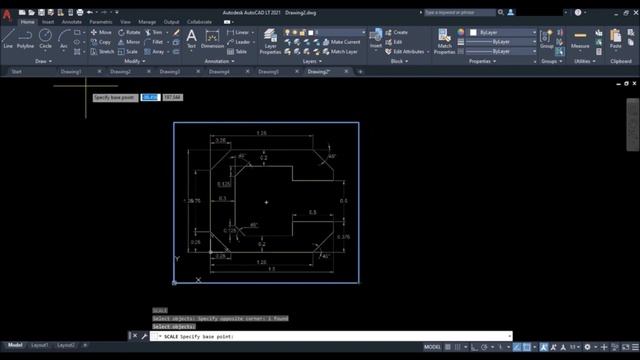This screenshot has width=640, height=360.
Task: Switch to the Parametric ribbon tab
Action: 100,22
